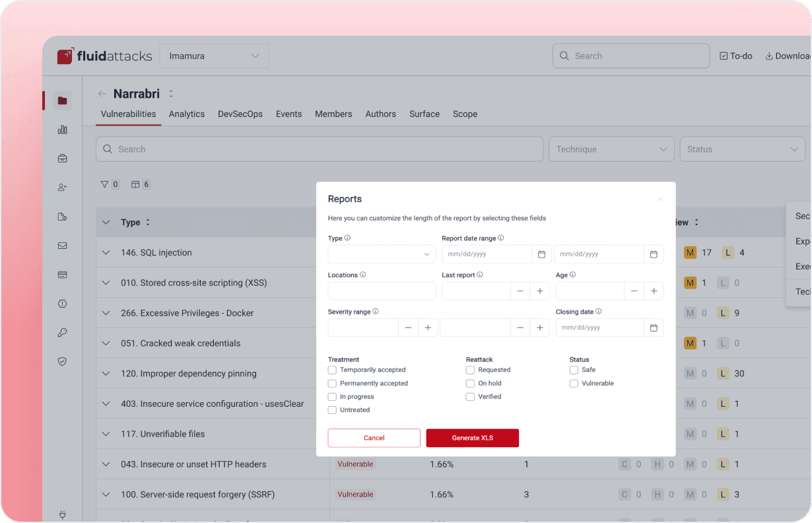Open the Imamura organization dropdown
This screenshot has height=523, width=812.
point(215,56)
